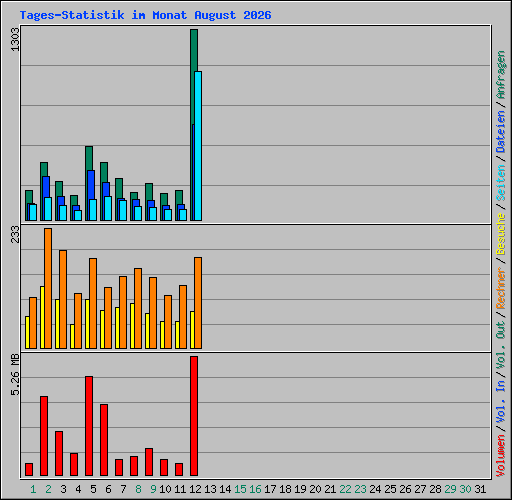The image size is (512, 500).
Task: Click green weekend day label "30"
Action: coord(465,489)
